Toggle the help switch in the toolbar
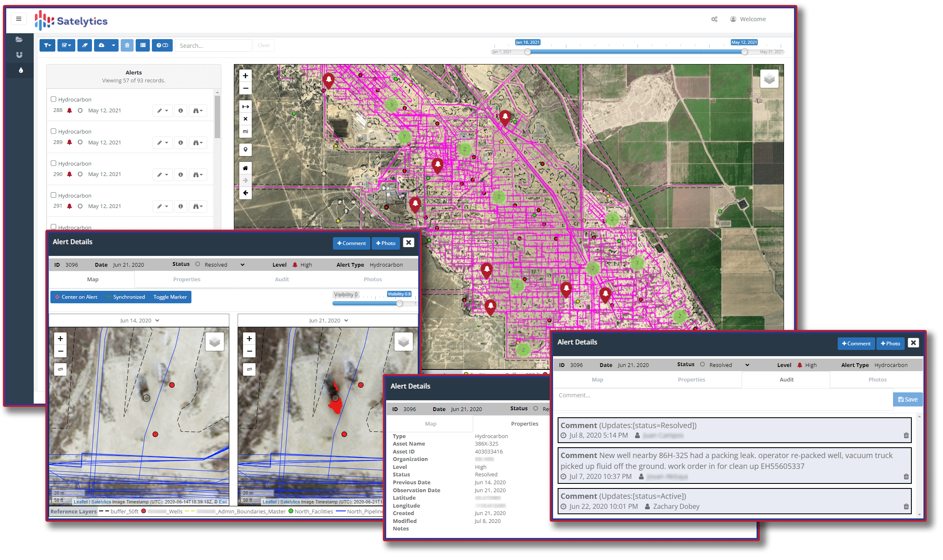 click(162, 45)
